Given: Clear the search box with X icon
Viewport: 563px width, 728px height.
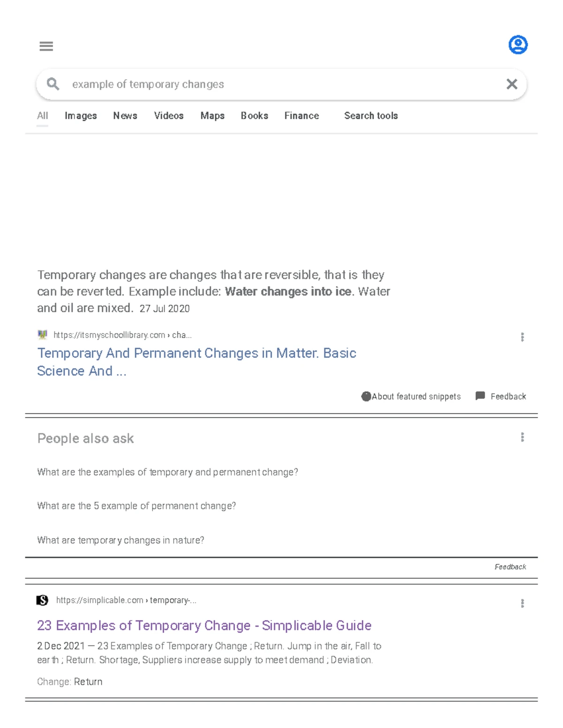Looking at the screenshot, I should [512, 84].
